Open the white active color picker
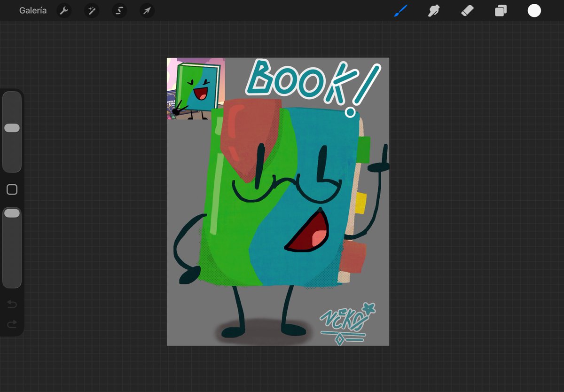 pyautogui.click(x=534, y=11)
